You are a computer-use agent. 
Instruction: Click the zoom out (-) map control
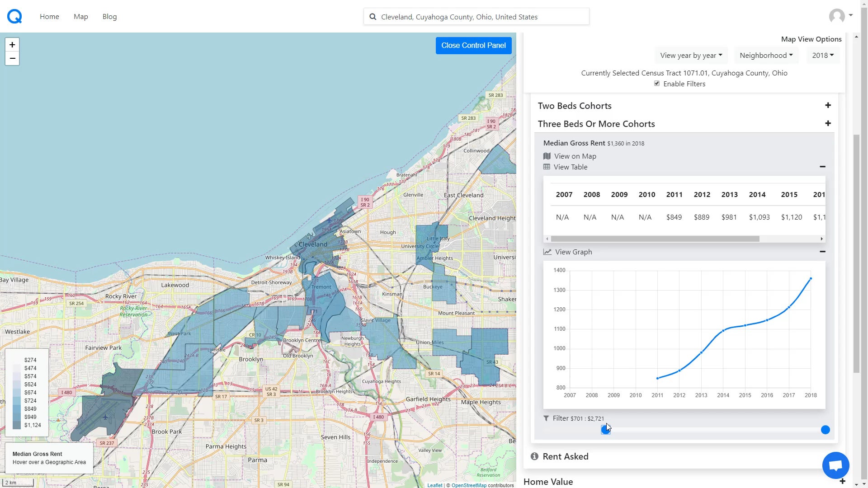[12, 58]
